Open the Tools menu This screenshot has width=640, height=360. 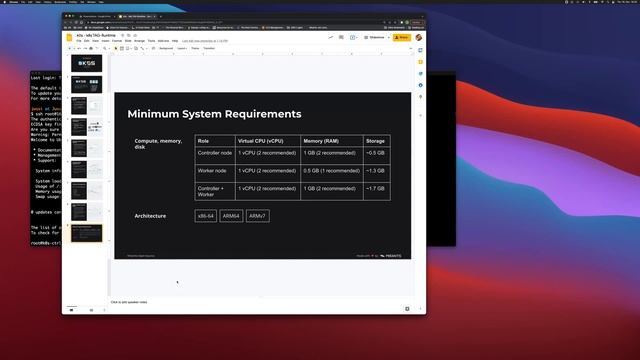click(151, 41)
